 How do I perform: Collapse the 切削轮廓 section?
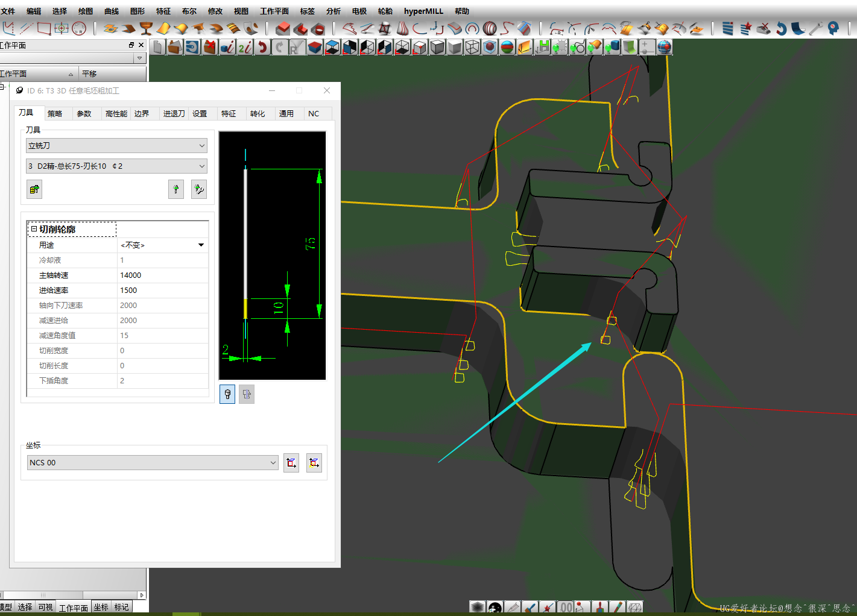click(x=34, y=229)
